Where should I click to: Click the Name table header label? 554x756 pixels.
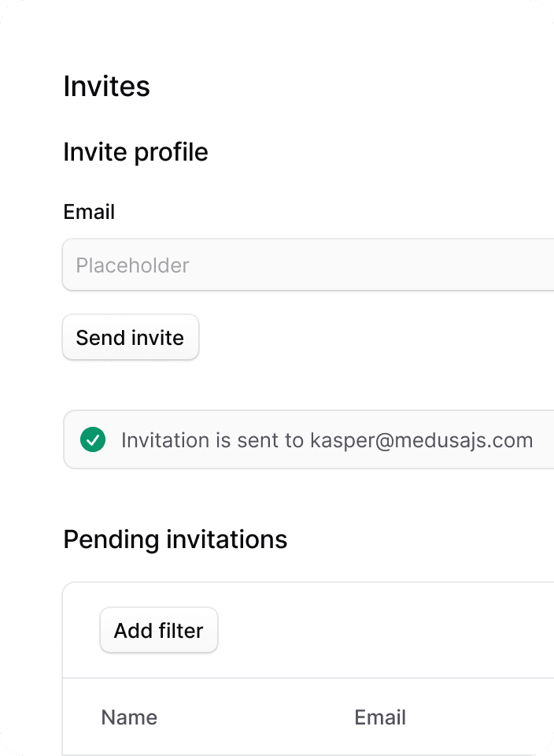pyautogui.click(x=129, y=717)
